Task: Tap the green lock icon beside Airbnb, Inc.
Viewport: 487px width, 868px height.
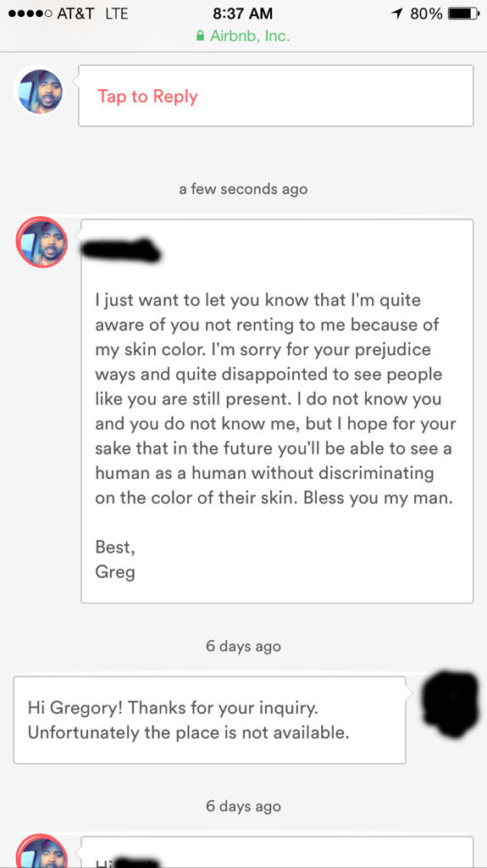Action: click(201, 36)
